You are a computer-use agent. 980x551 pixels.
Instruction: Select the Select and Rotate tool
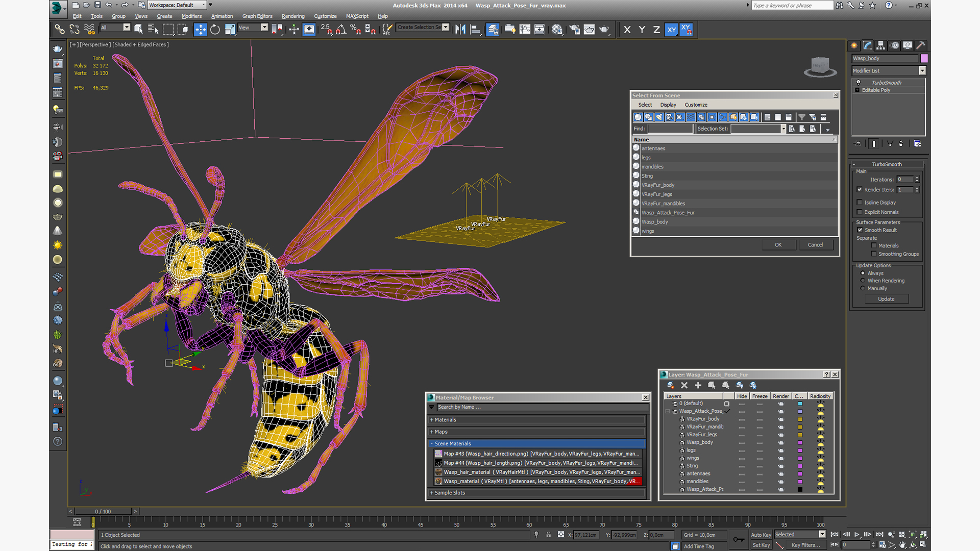pos(215,30)
